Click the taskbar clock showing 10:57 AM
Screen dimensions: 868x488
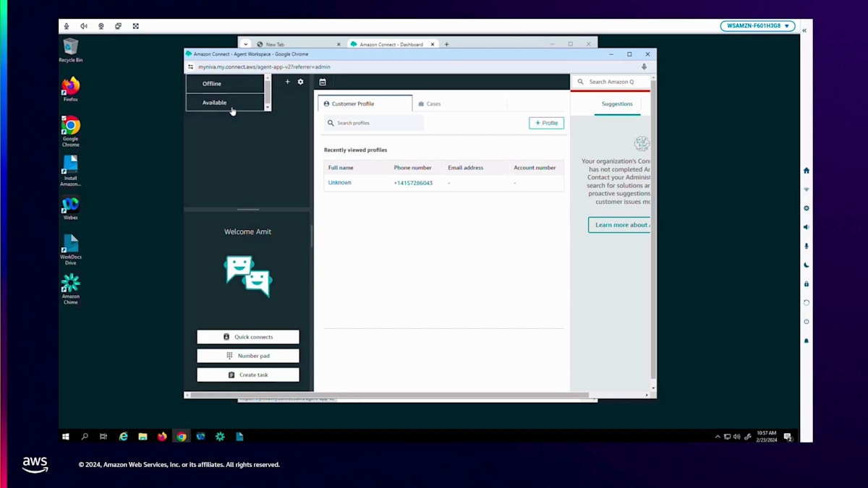tap(766, 437)
